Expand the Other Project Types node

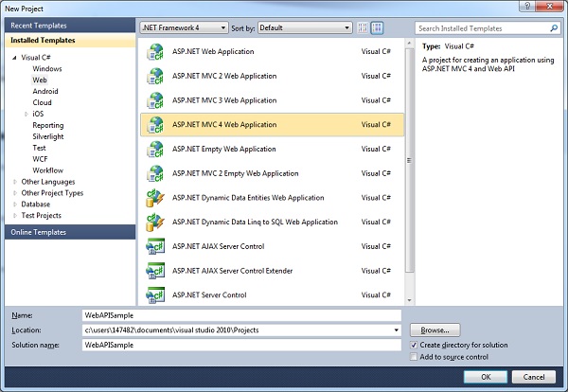pyautogui.click(x=15, y=193)
